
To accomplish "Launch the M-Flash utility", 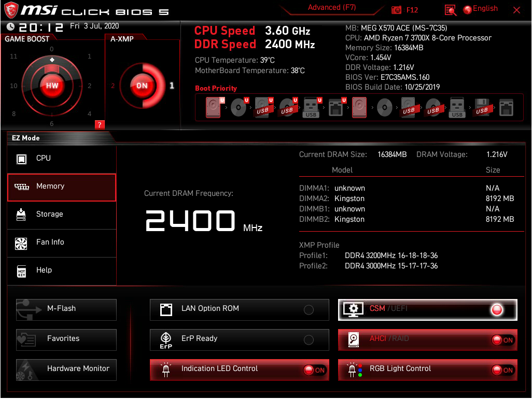I will [66, 309].
